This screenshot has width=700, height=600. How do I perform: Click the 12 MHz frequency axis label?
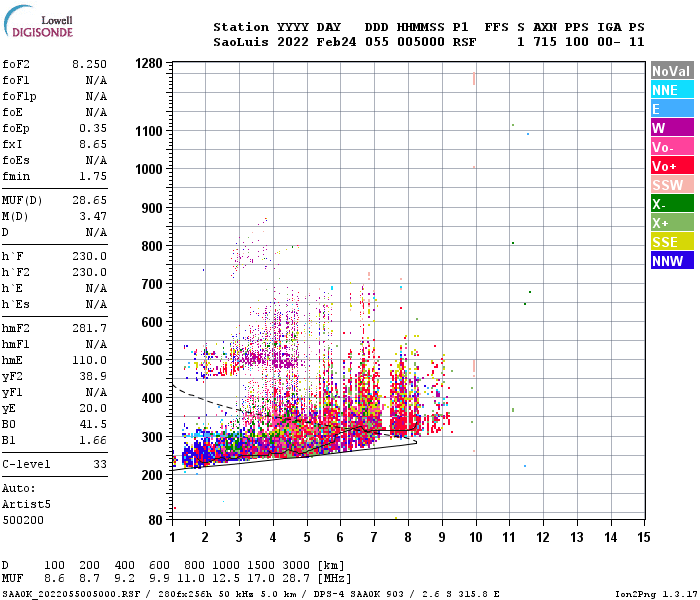(543, 537)
